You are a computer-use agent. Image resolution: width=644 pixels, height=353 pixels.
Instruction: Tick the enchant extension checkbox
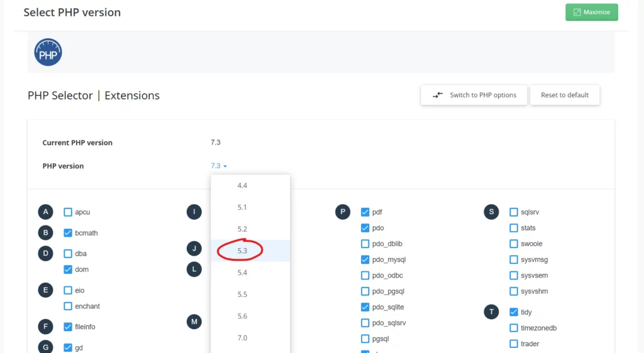click(x=68, y=307)
